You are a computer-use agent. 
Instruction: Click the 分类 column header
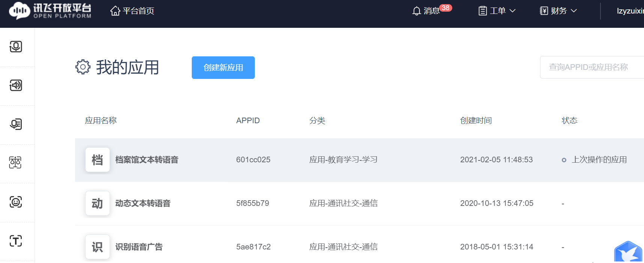pos(317,121)
